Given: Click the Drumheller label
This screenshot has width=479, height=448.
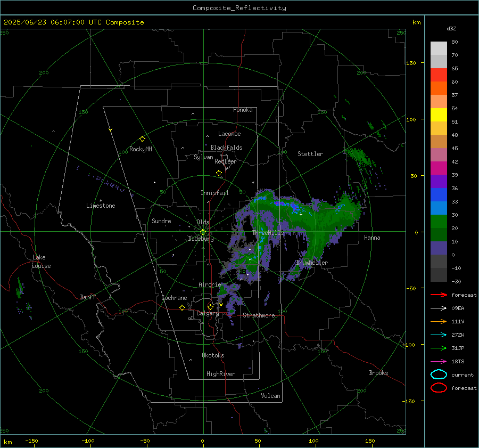Looking at the screenshot, I should [312, 263].
